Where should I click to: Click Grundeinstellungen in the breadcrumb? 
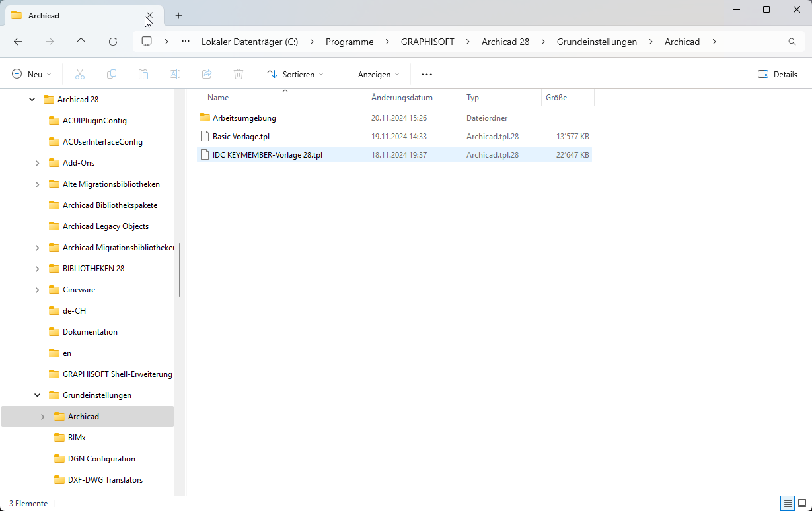597,42
